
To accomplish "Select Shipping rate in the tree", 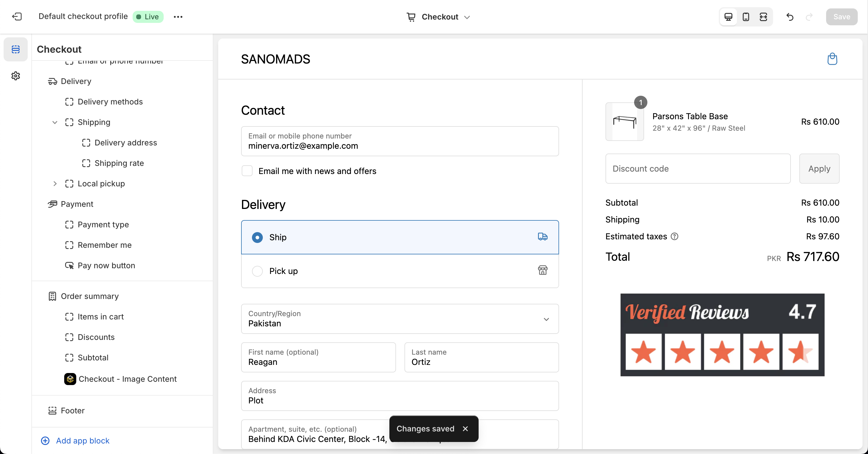I will [x=119, y=163].
